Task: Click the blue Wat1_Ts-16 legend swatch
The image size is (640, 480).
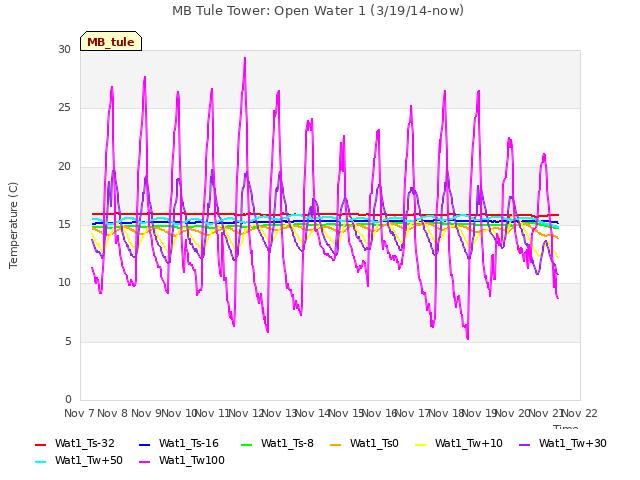Action: [x=144, y=444]
